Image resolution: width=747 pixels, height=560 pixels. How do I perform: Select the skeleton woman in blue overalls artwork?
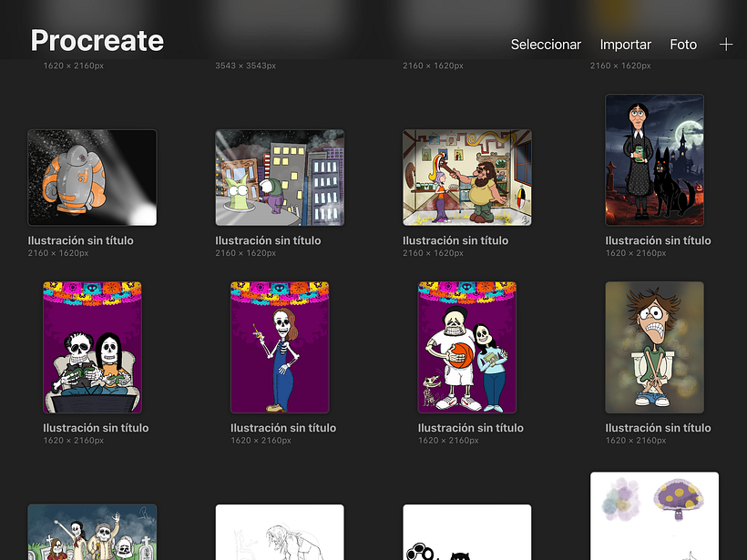[x=280, y=347]
